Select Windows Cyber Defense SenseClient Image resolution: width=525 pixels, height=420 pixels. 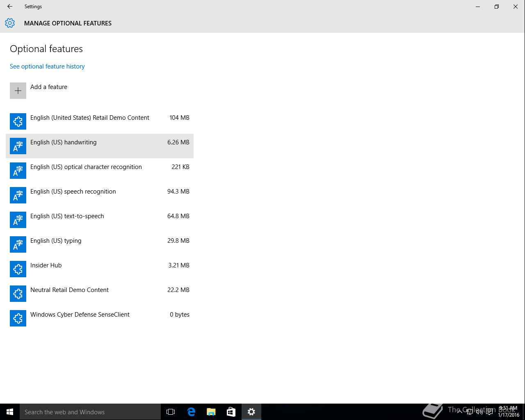(100, 318)
